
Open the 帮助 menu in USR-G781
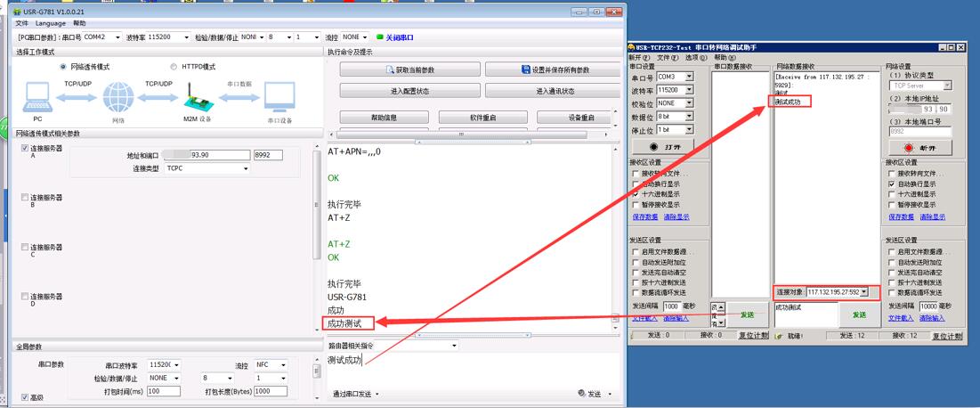79,23
